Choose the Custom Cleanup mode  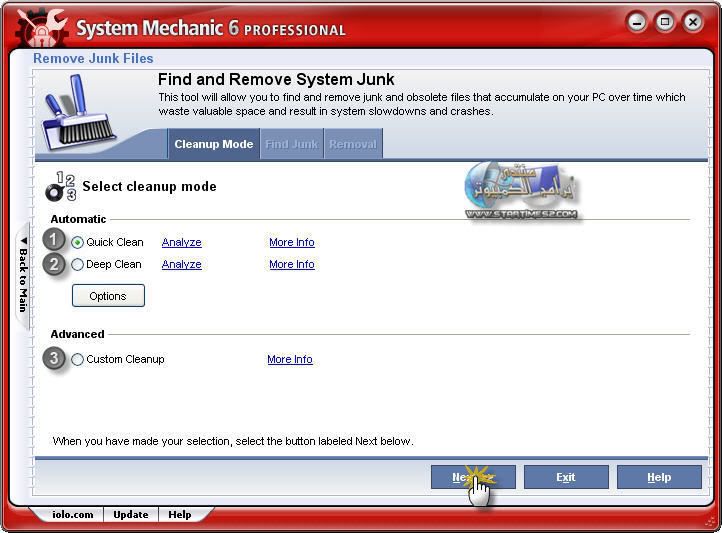click(77, 359)
